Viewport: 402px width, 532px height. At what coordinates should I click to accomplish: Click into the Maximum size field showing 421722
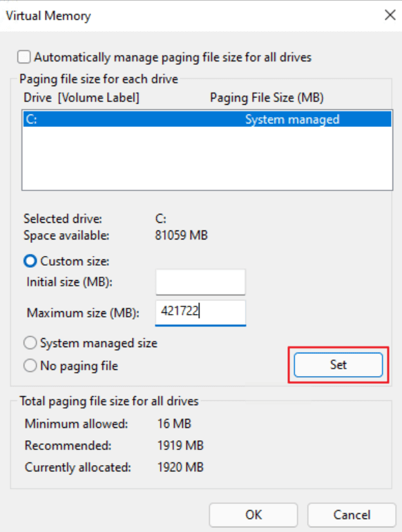click(x=200, y=313)
